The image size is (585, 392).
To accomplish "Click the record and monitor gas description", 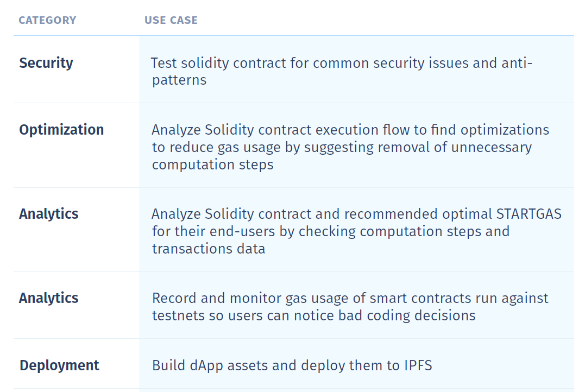I will (350, 307).
